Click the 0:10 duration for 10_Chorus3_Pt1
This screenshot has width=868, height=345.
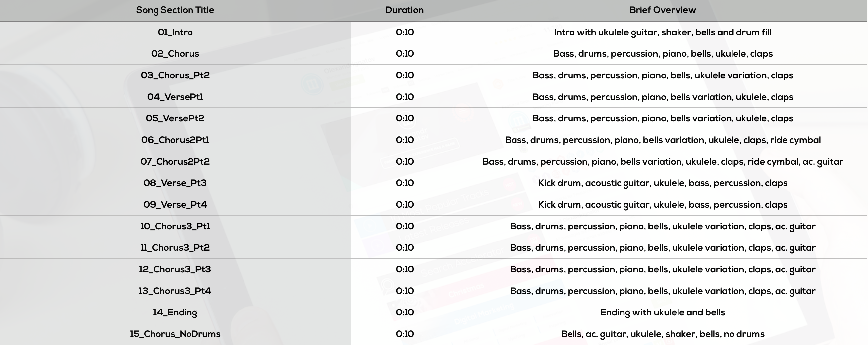[405, 226]
